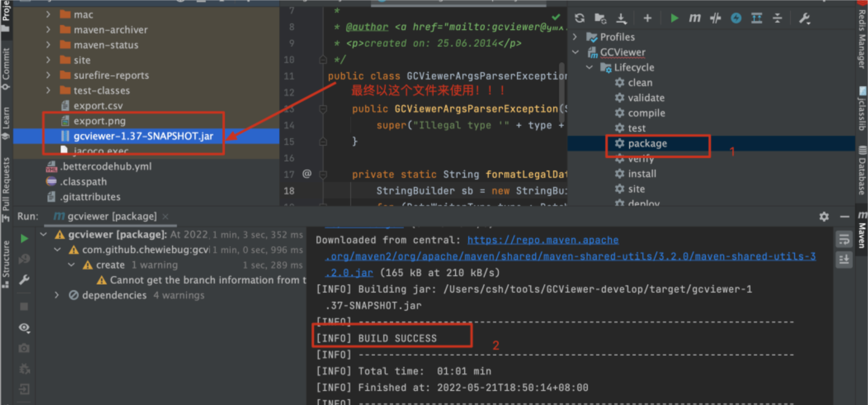Viewport: 868px width, 405px height.
Task: Toggle Offline Mode icon in Maven toolbar
Action: (x=736, y=18)
